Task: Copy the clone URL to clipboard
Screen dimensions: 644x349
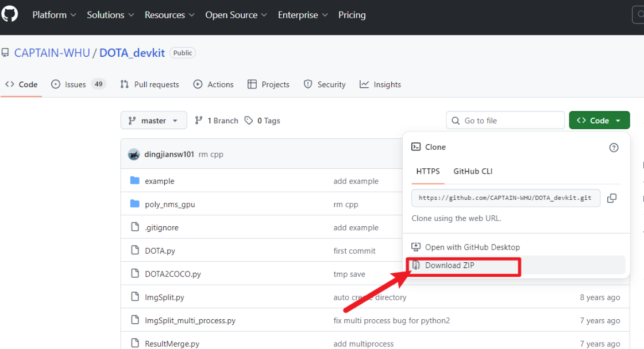Action: (612, 198)
